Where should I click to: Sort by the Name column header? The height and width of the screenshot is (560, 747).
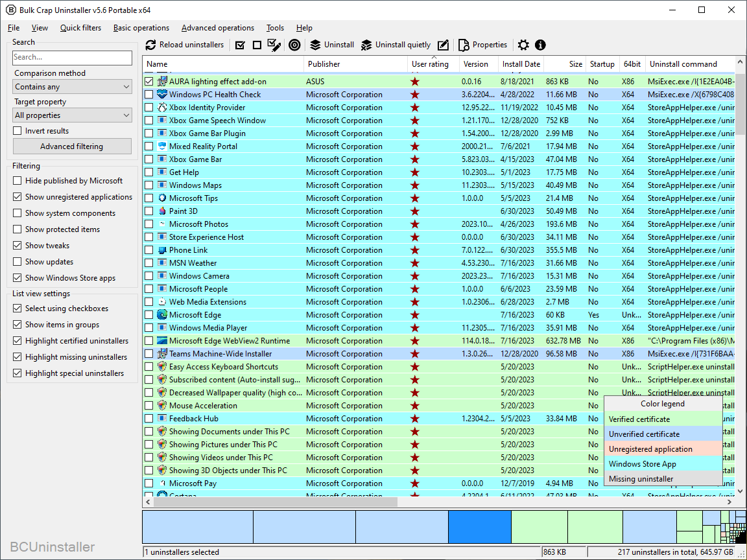[x=223, y=64]
